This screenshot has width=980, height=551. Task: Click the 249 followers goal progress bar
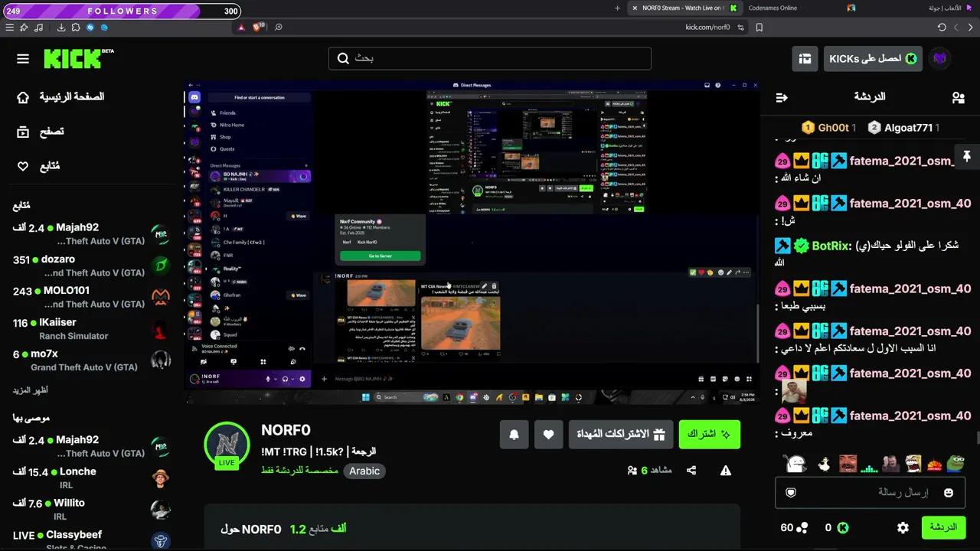click(x=122, y=11)
